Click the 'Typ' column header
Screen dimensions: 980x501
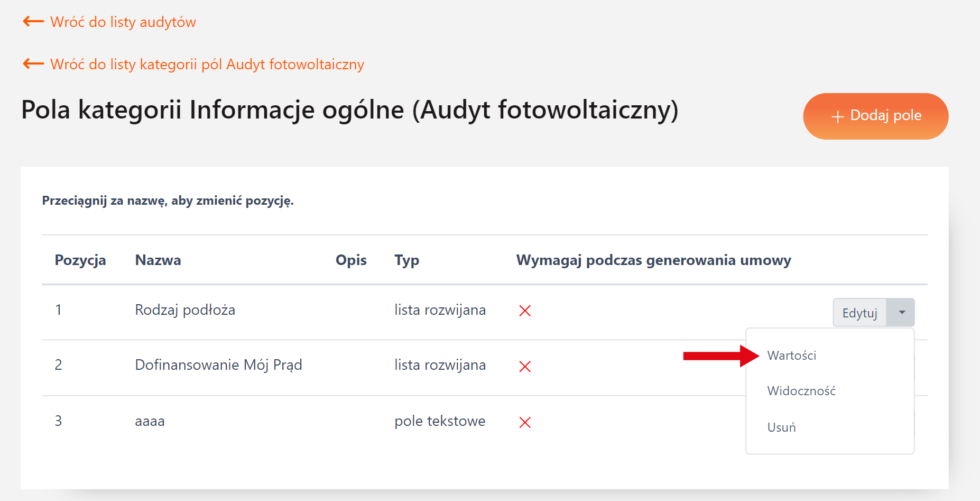(406, 260)
